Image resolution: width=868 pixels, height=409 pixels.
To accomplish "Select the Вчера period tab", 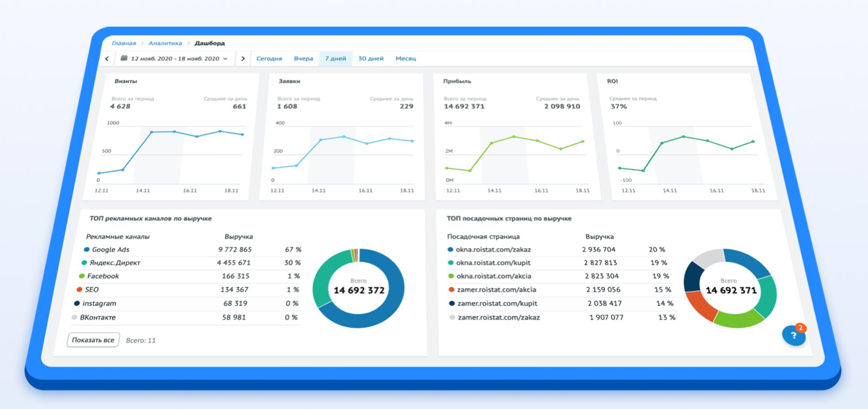I will pos(303,58).
